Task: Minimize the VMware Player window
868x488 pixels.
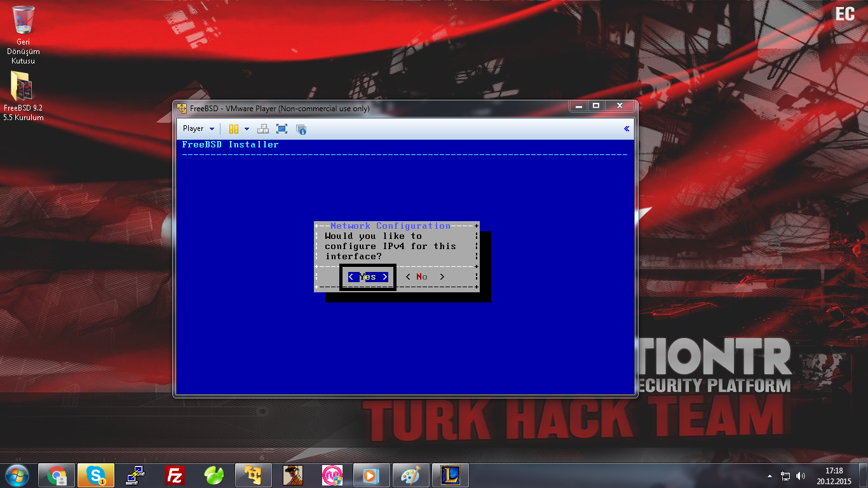Action: click(578, 106)
